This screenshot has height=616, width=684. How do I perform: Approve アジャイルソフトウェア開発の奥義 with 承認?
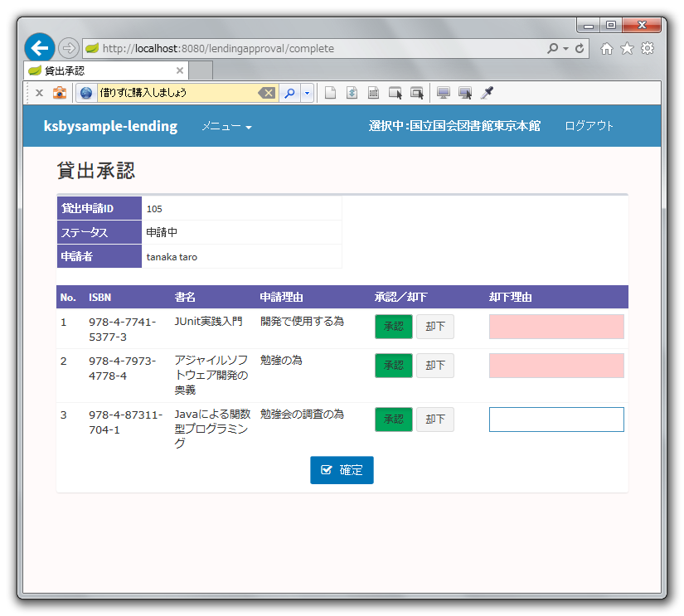(394, 365)
